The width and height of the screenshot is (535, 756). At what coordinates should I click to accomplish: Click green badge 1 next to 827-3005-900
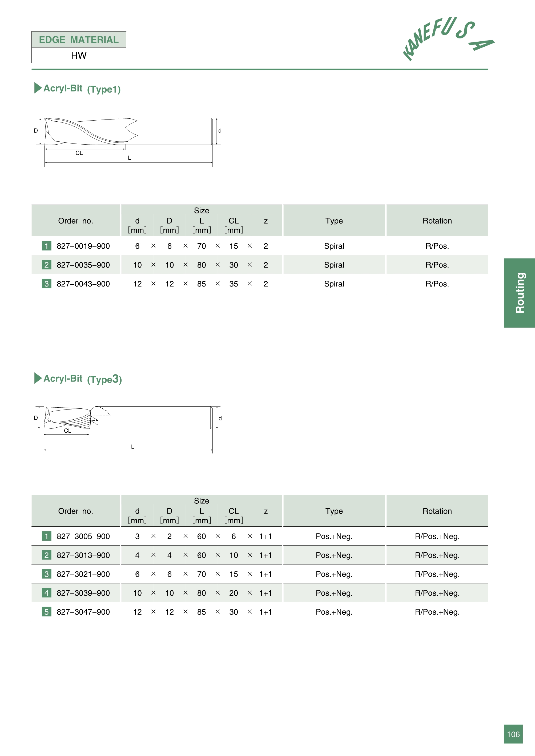pyautogui.click(x=46, y=536)
